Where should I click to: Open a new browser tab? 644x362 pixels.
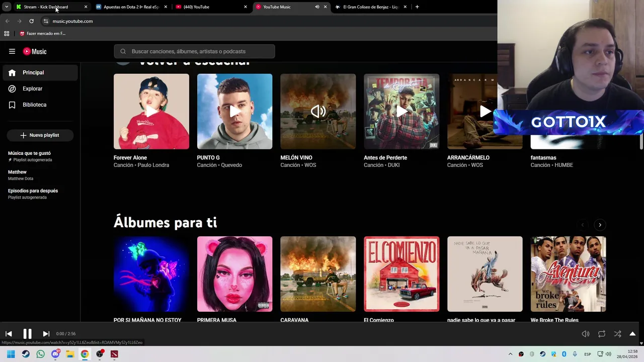coord(417,7)
